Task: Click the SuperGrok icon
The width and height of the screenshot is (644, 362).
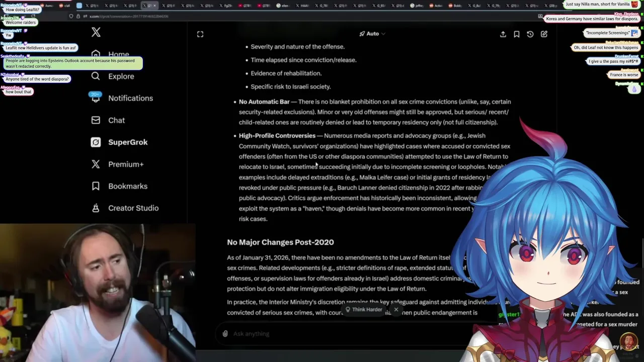Action: (x=96, y=142)
